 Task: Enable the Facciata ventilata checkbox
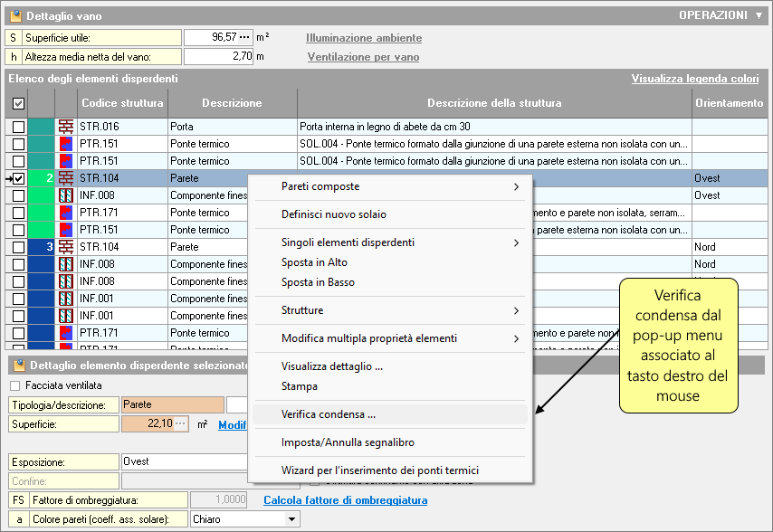point(14,385)
